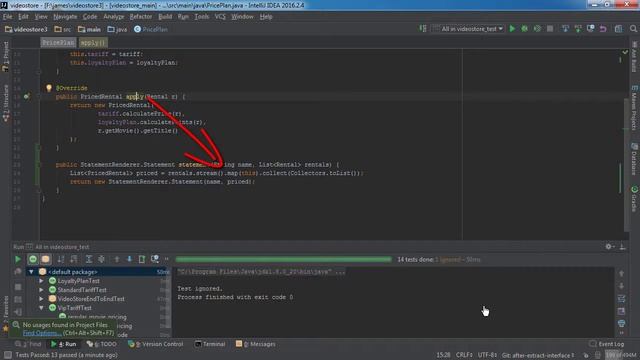The image size is (640, 360).
Task: Go to previous failed test arrow
Action: [117, 259]
